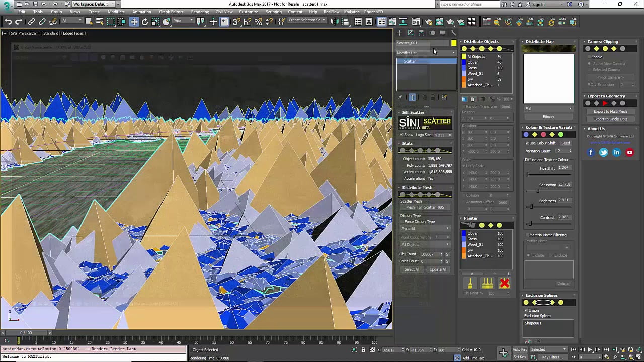Viewport: 644px width, 362px height.
Task: Select the Move transform tool
Action: (134, 22)
